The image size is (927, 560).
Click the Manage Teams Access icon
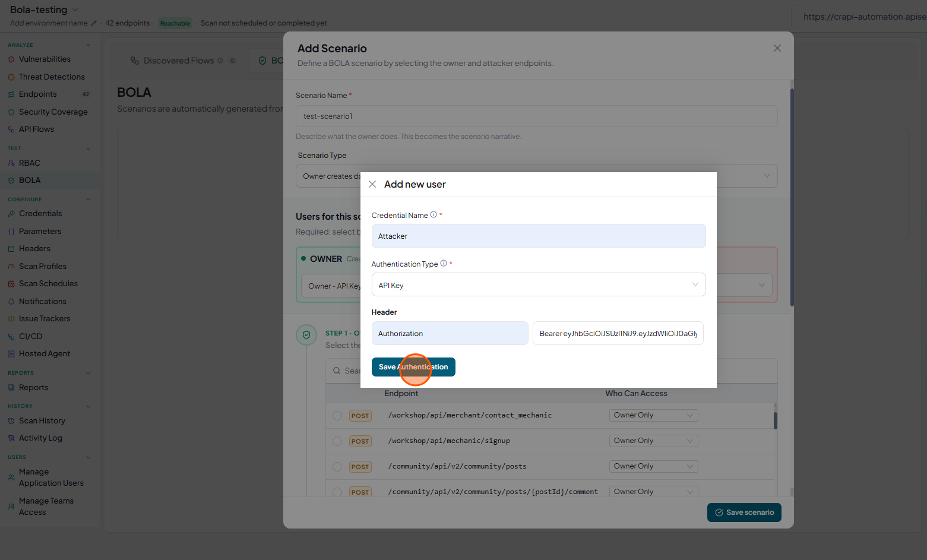click(x=11, y=507)
